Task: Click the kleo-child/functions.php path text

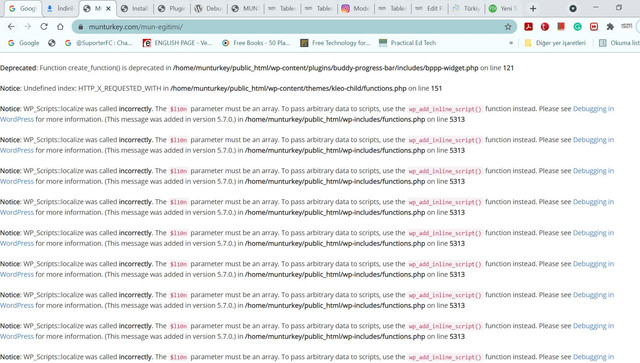Action: click(288, 88)
